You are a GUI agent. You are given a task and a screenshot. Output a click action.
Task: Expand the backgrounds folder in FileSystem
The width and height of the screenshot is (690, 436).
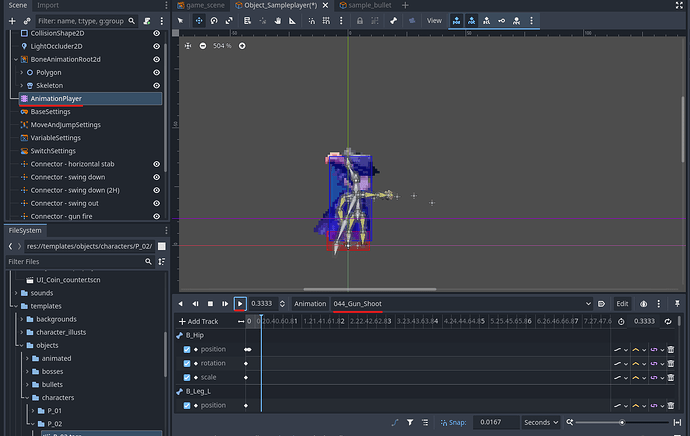pos(22,318)
